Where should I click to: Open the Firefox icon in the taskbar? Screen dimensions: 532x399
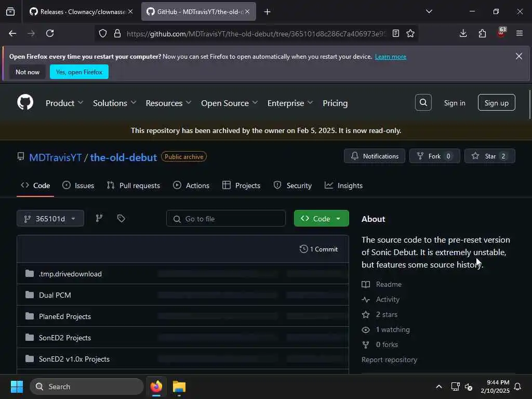[x=156, y=387]
